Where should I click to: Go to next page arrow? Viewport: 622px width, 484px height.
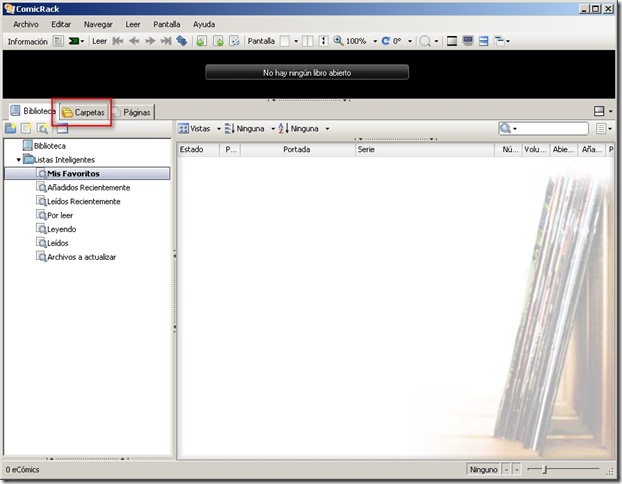(150, 41)
